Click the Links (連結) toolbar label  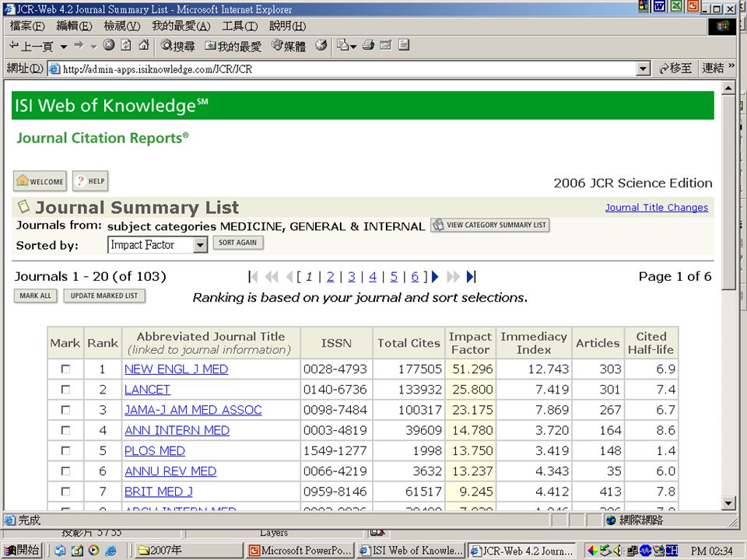pyautogui.click(x=714, y=68)
